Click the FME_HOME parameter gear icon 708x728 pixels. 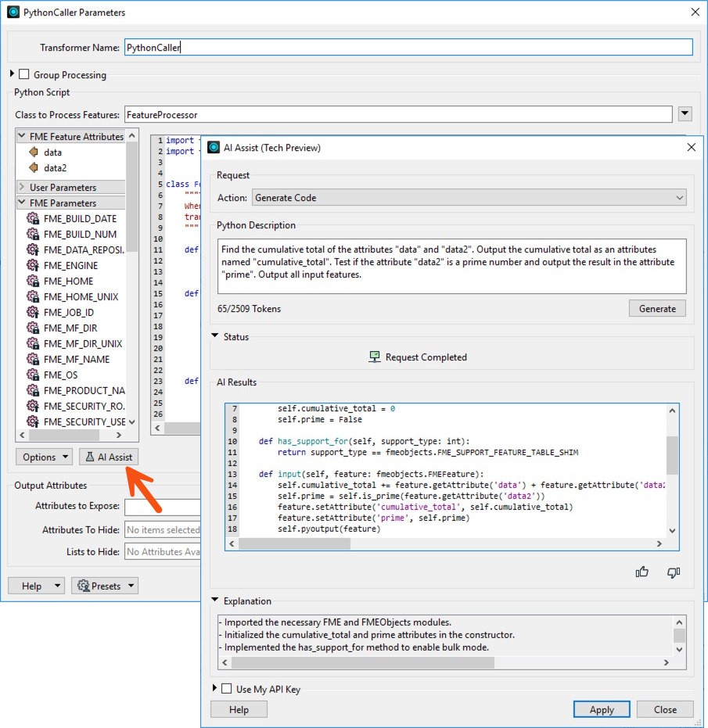tap(33, 282)
